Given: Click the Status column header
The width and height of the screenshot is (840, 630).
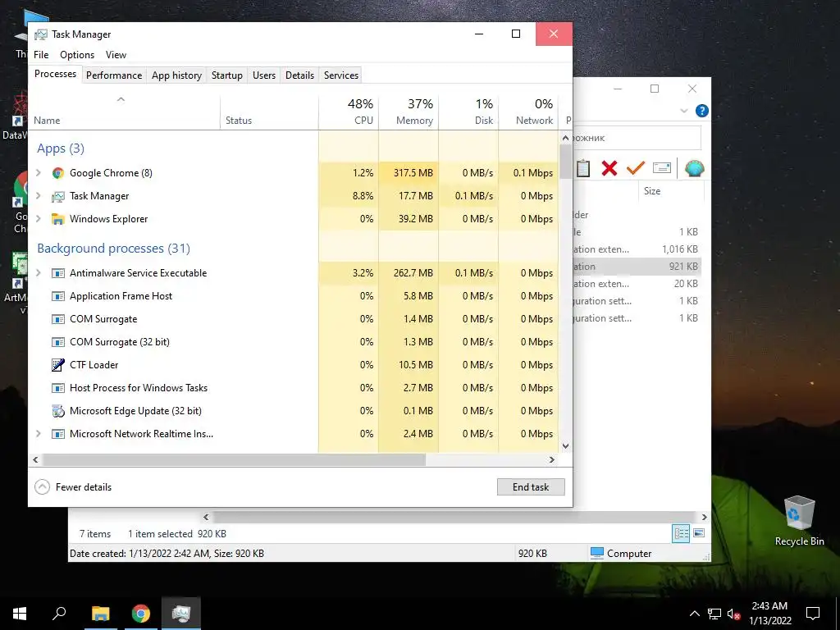Looking at the screenshot, I should [269, 112].
